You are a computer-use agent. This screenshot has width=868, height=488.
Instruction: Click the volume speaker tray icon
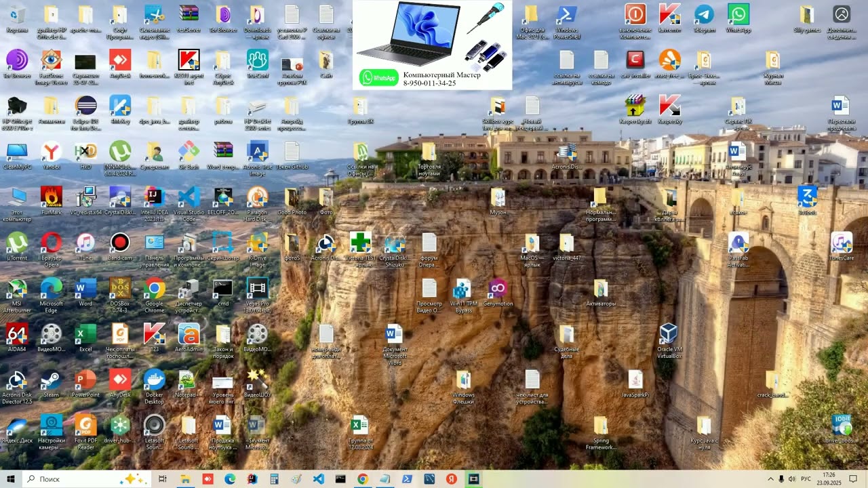792,479
